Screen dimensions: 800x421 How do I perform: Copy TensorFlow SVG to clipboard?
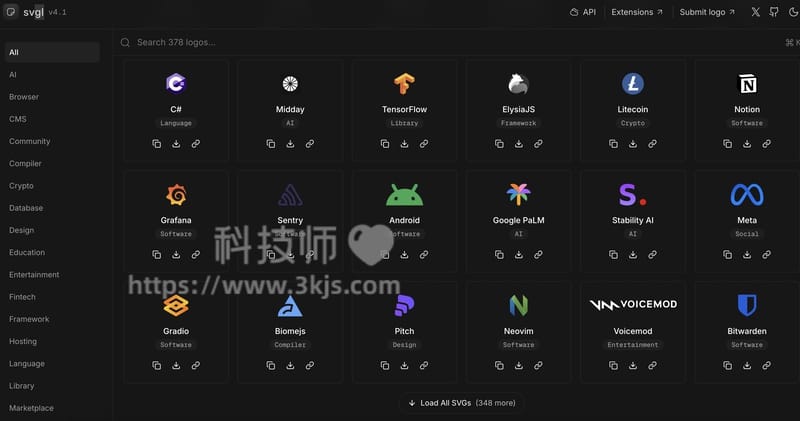click(x=385, y=144)
